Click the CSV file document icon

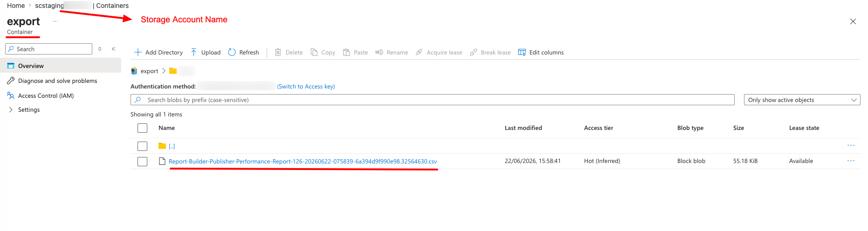(162, 161)
